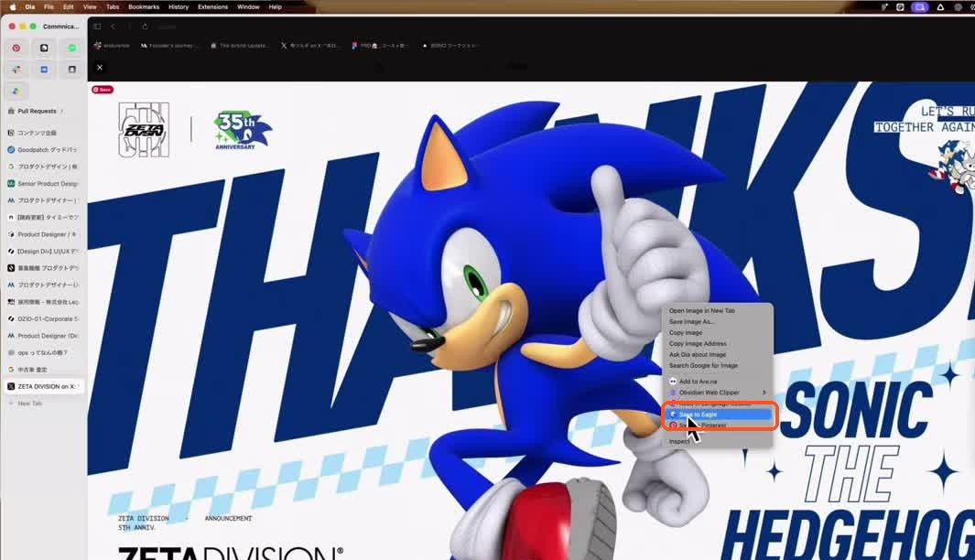
Task: Click the red Pinterest Save badge on image
Action: click(103, 90)
